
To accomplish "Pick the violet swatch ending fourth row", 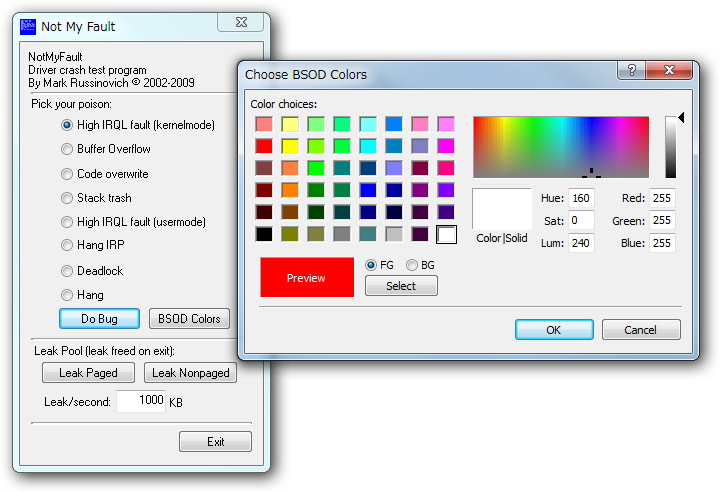I will coord(446,190).
